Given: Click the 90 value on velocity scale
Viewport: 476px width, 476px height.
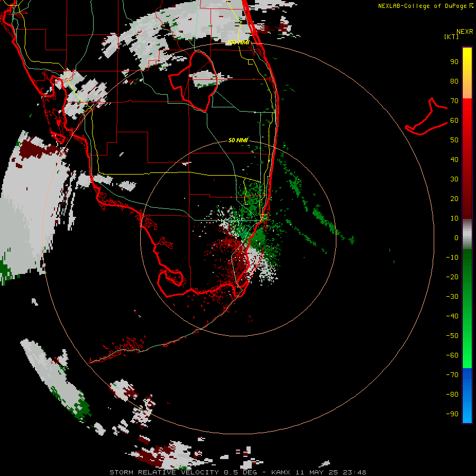Looking at the screenshot, I should [x=454, y=62].
